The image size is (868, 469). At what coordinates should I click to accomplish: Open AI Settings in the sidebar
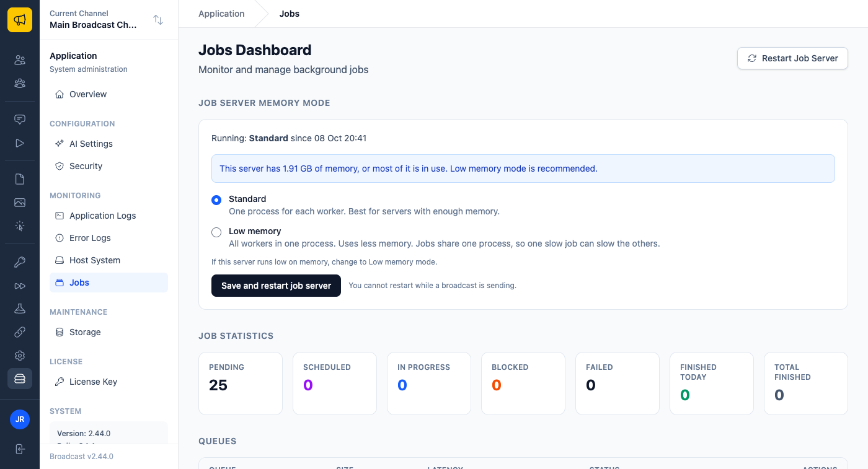pos(108,144)
